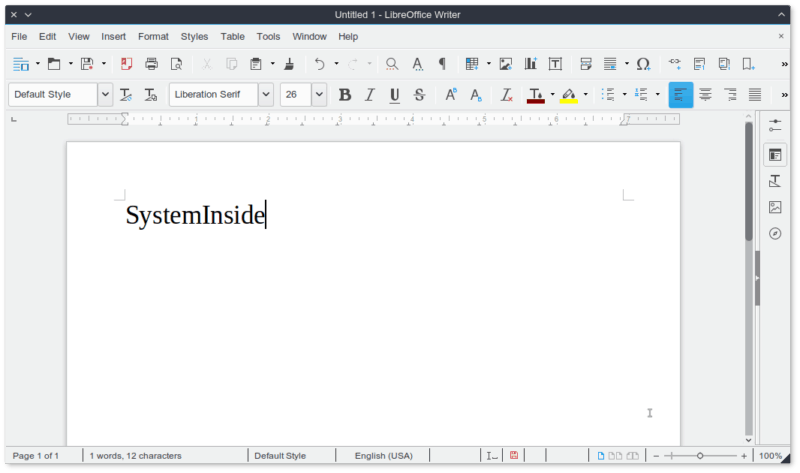Expand the font name dropdown
The height and width of the screenshot is (473, 800).
tap(266, 95)
